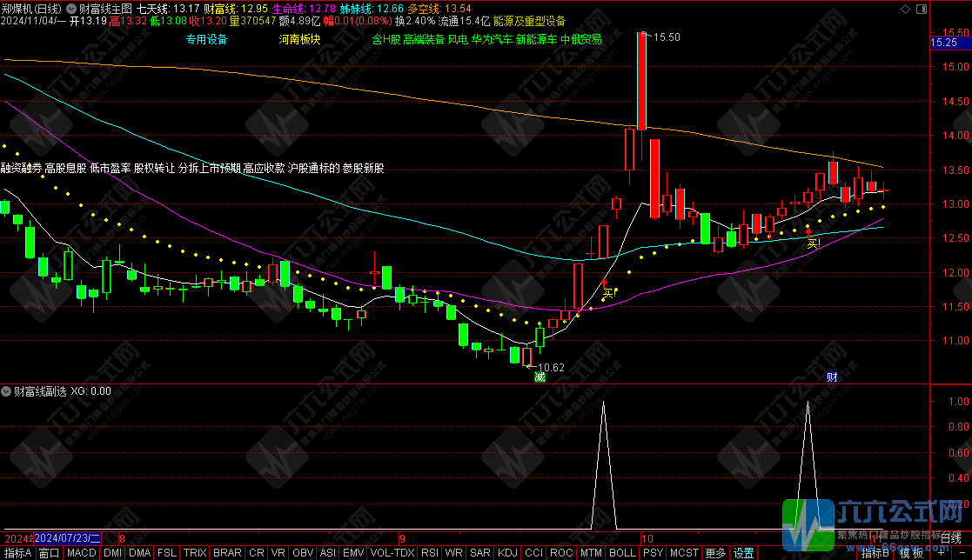The width and height of the screenshot is (972, 560).
Task: Click the blue 财 marker on the sub-chart
Action: coord(831,377)
